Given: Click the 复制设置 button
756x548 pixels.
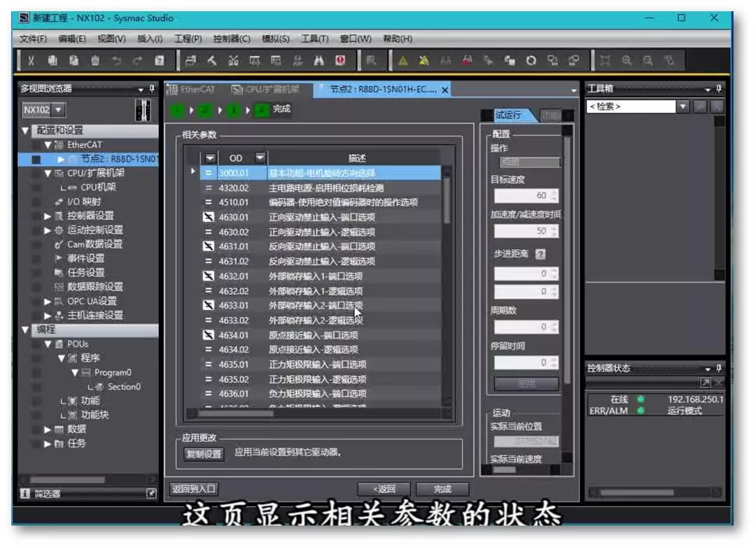Looking at the screenshot, I should 204,454.
